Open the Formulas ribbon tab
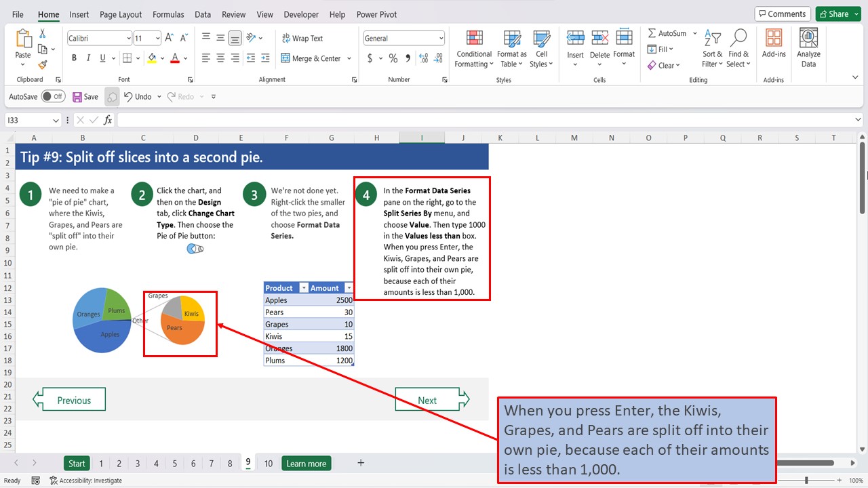868x488 pixels. tap(168, 14)
